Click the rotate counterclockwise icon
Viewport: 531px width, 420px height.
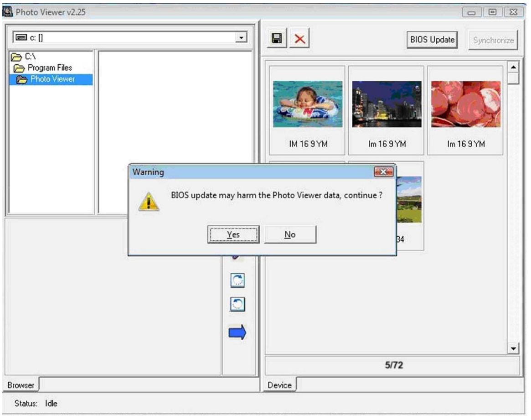pyautogui.click(x=237, y=304)
